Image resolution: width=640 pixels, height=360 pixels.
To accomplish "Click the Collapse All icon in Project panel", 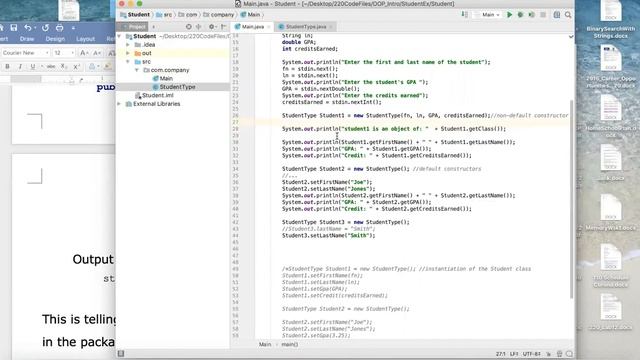I will coord(199,27).
